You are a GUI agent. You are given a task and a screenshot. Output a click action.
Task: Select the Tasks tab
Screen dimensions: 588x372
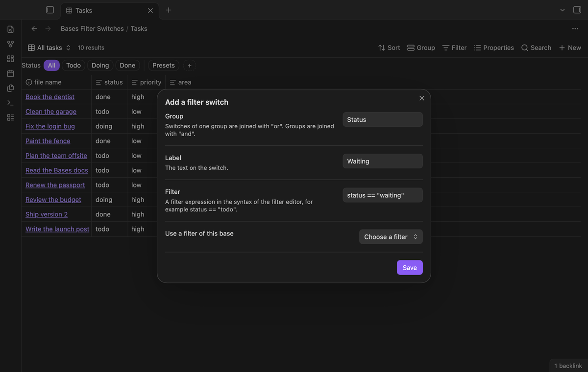pos(109,10)
